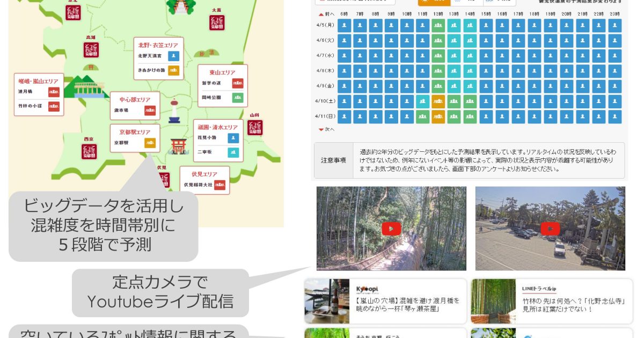644x338 pixels.
Task: Open the 高雄 とっておき京都 badge
Action: 91,50
